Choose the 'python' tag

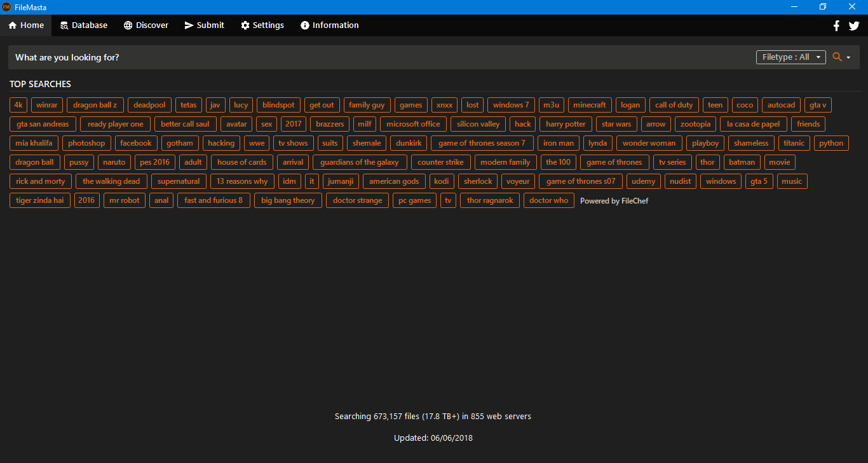pos(831,143)
